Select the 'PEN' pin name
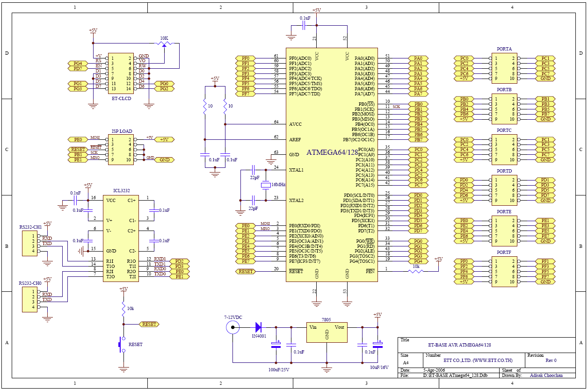Screen dimensions: 588x390 click(370, 271)
